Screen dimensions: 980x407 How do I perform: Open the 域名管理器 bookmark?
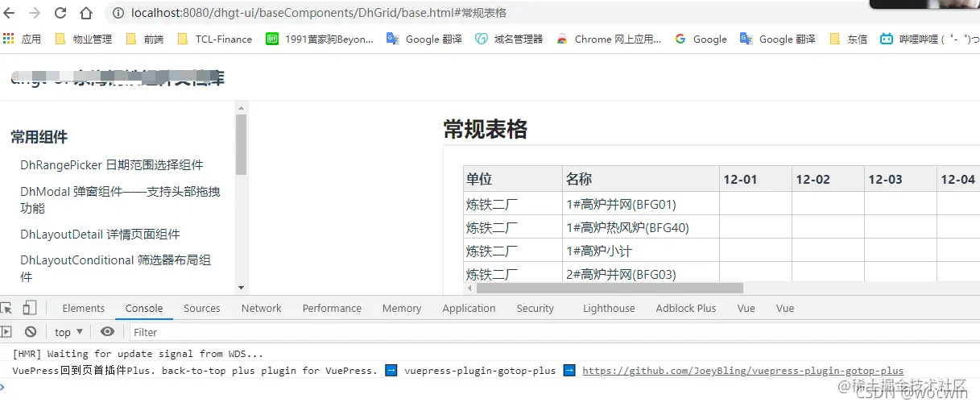coord(508,39)
